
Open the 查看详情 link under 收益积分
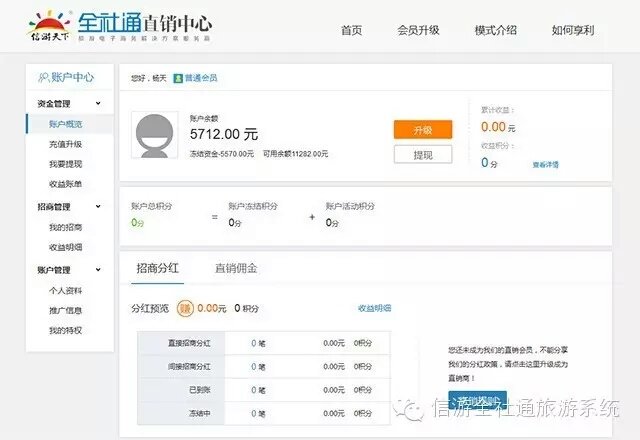(545, 164)
